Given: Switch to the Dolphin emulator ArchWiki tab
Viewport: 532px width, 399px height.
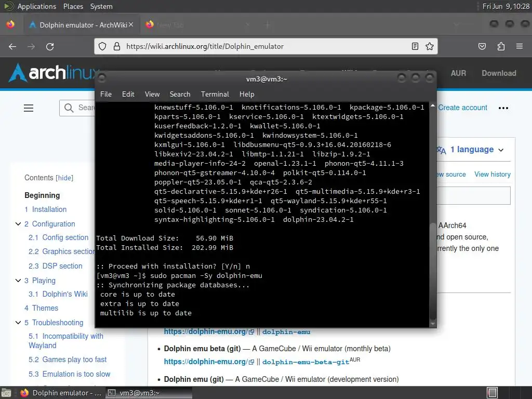Looking at the screenshot, I should point(82,25).
